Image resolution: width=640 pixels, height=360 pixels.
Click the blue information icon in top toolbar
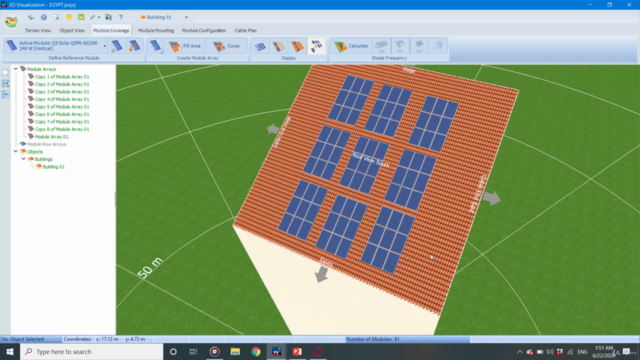click(x=44, y=17)
